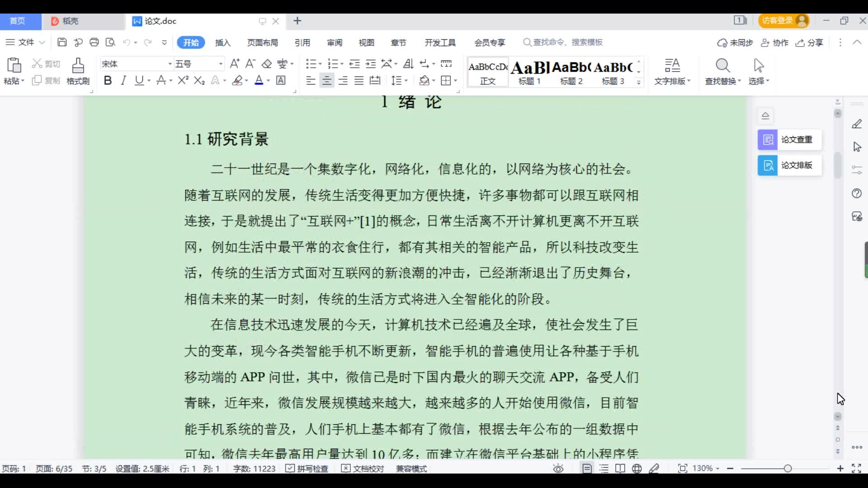
Task: Expand the font size dropdown 五号
Action: click(x=221, y=64)
